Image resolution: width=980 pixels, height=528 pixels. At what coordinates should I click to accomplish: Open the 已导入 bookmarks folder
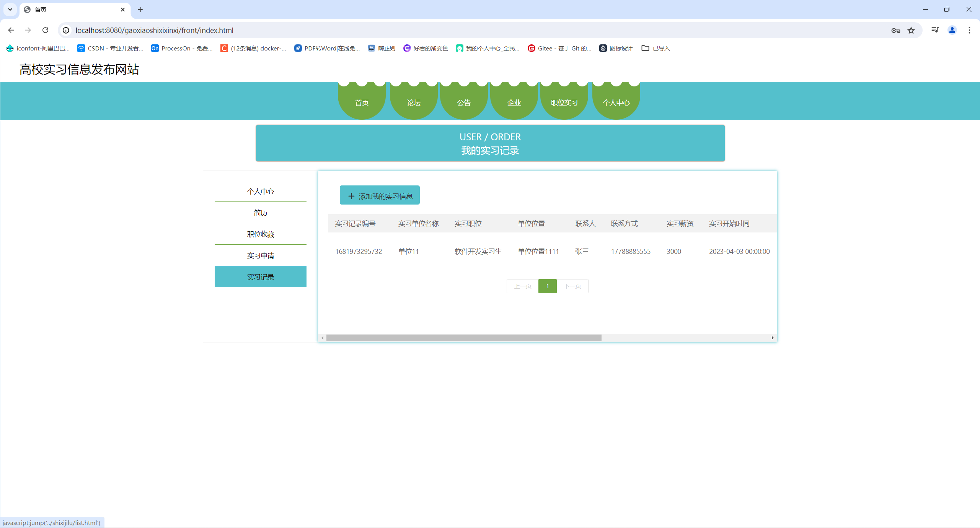pyautogui.click(x=656, y=48)
